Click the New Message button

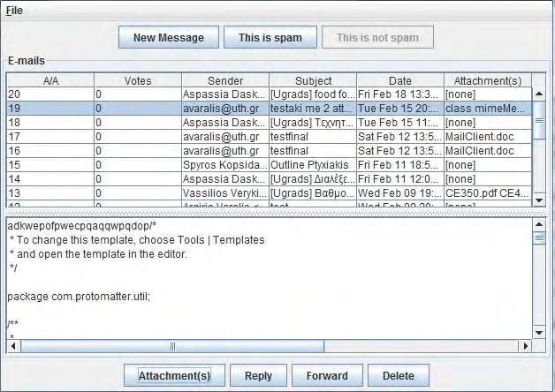169,37
